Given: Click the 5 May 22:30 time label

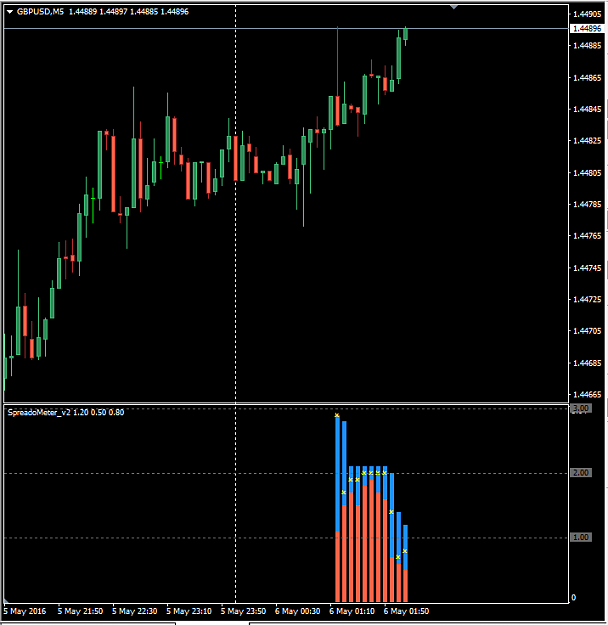Looking at the screenshot, I should (135, 611).
